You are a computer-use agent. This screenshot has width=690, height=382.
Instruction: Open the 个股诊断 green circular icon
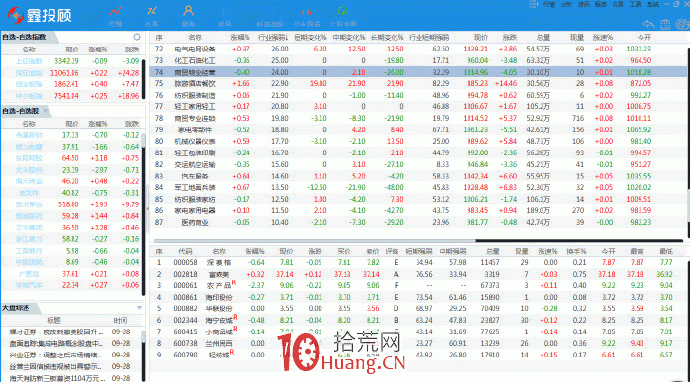[342, 11]
